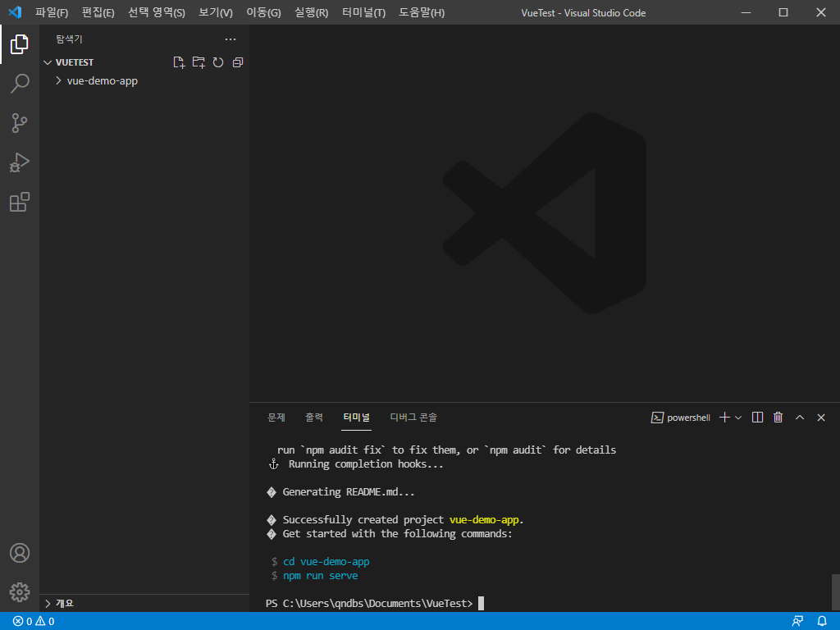Click the powershell terminal label

coord(680,418)
